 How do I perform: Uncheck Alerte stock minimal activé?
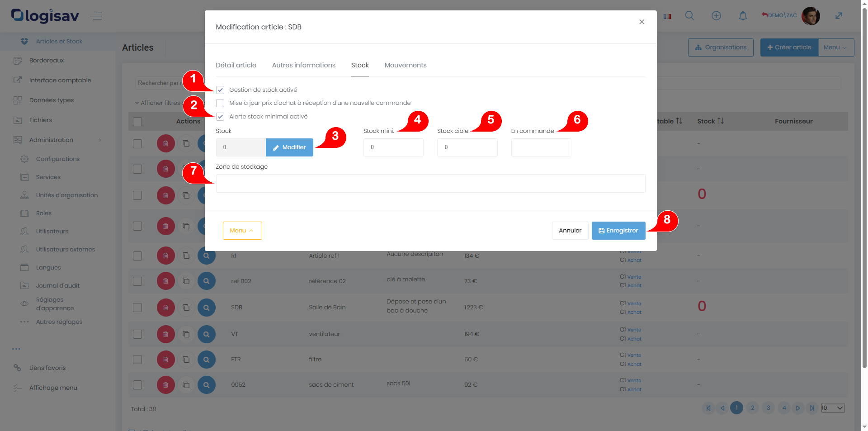point(220,117)
